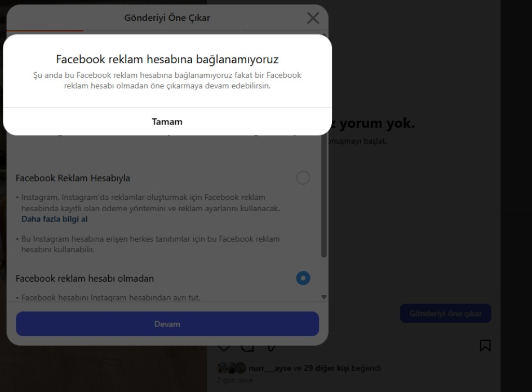532x392 pixels.
Task: Click the dialog vertical scrollbar thumb
Action: (x=324, y=197)
